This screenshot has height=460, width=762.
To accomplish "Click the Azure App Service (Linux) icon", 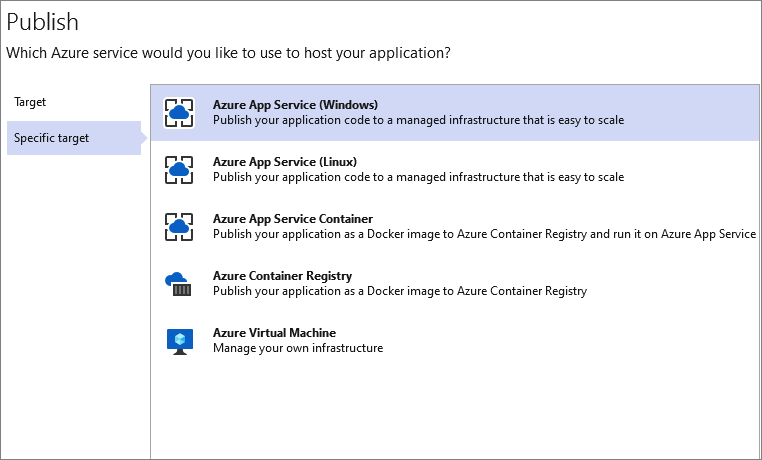I will click(x=178, y=170).
